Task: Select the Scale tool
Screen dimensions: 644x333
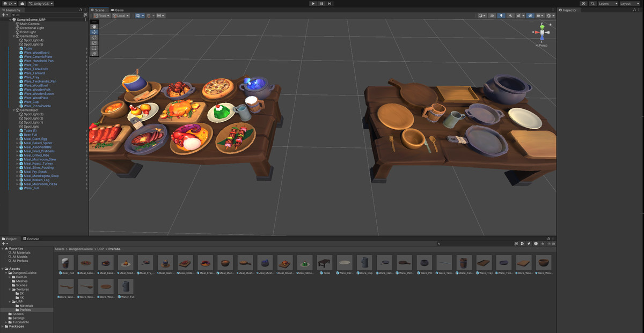Action: tap(94, 43)
